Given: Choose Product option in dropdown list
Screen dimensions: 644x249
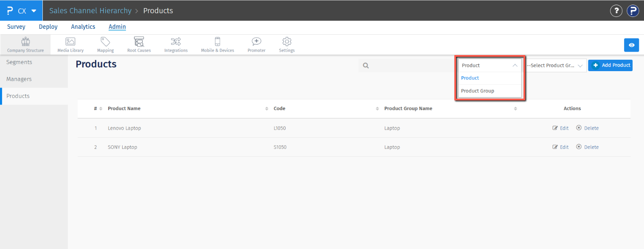Looking at the screenshot, I should [x=490, y=78].
